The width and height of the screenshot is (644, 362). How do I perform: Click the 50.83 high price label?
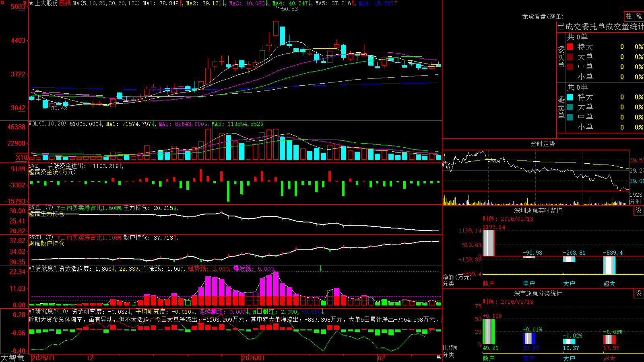pos(289,9)
